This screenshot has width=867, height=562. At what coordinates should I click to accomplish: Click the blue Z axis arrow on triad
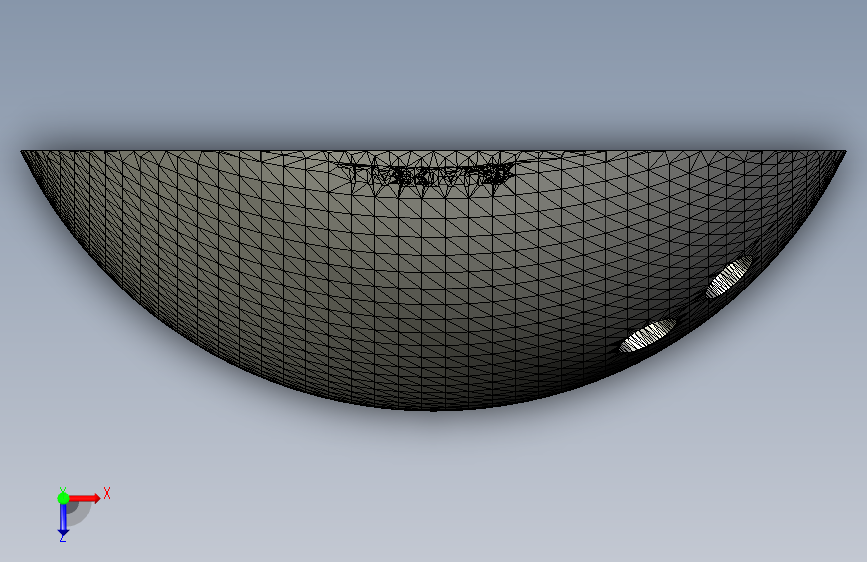click(x=63, y=521)
